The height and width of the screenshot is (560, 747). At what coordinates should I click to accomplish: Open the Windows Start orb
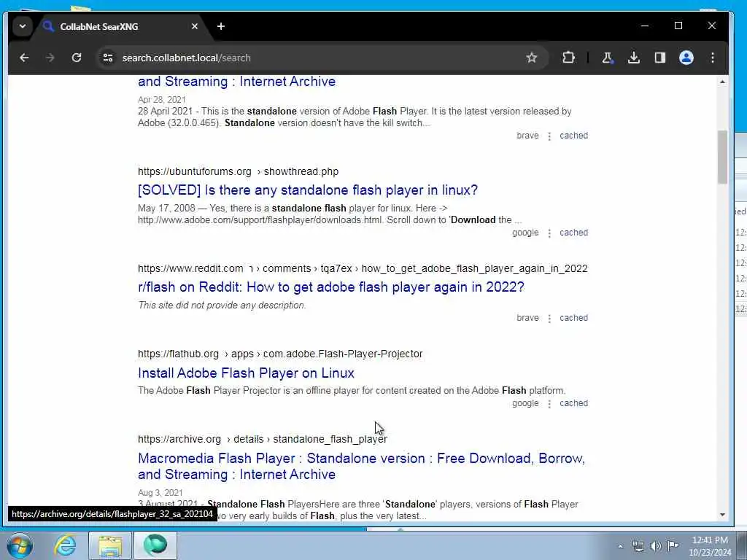tap(20, 545)
